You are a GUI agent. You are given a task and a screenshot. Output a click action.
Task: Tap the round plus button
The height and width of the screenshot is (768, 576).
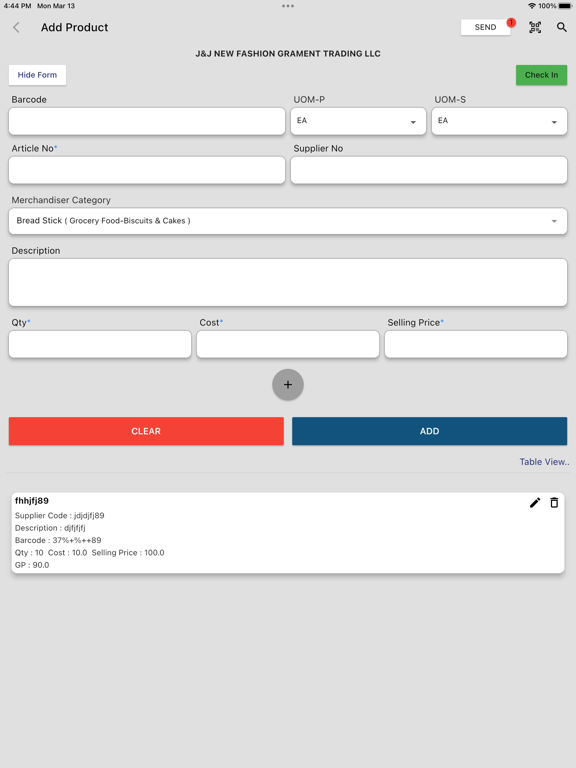tap(288, 384)
